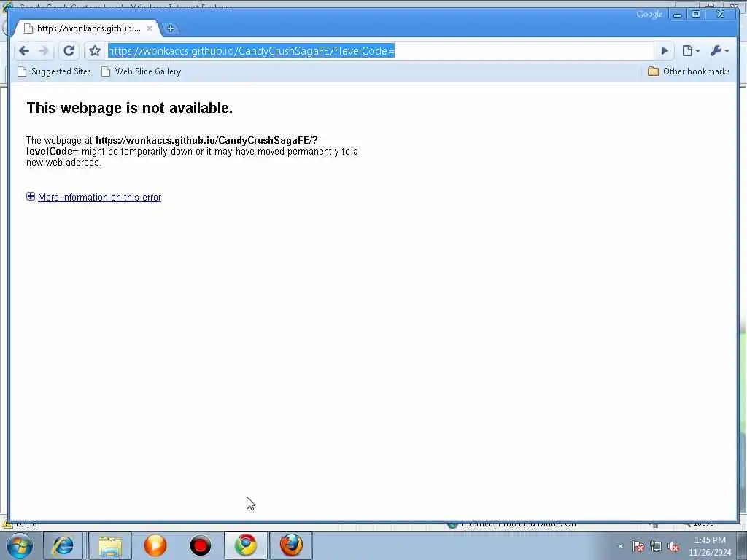This screenshot has width=747, height=560.
Task: Open Internet Explorer from the taskbar
Action: (x=63, y=545)
